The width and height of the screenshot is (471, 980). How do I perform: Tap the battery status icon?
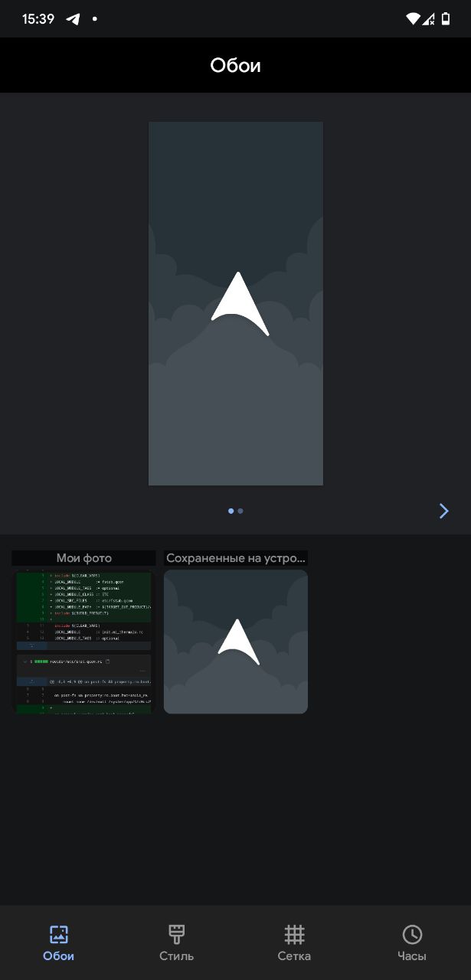pyautogui.click(x=446, y=18)
